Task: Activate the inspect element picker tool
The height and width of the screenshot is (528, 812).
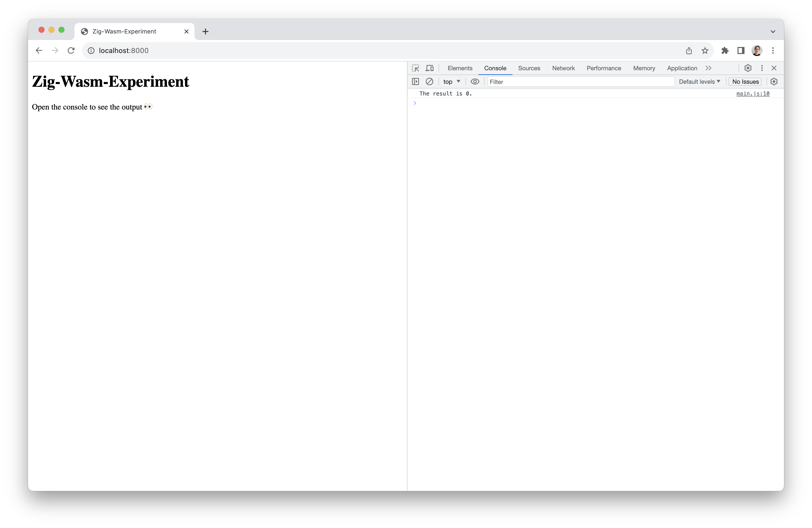Action: (415, 68)
